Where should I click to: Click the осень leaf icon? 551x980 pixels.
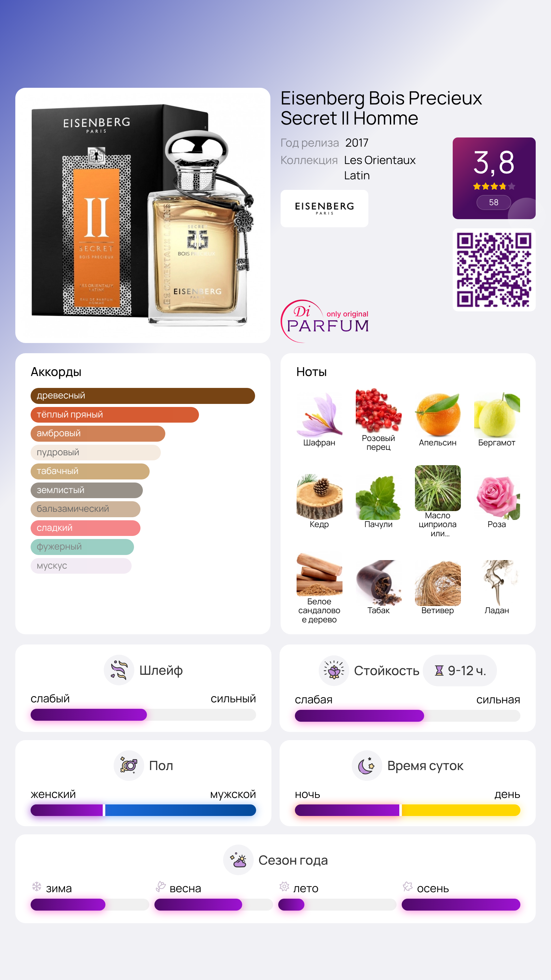click(x=408, y=887)
